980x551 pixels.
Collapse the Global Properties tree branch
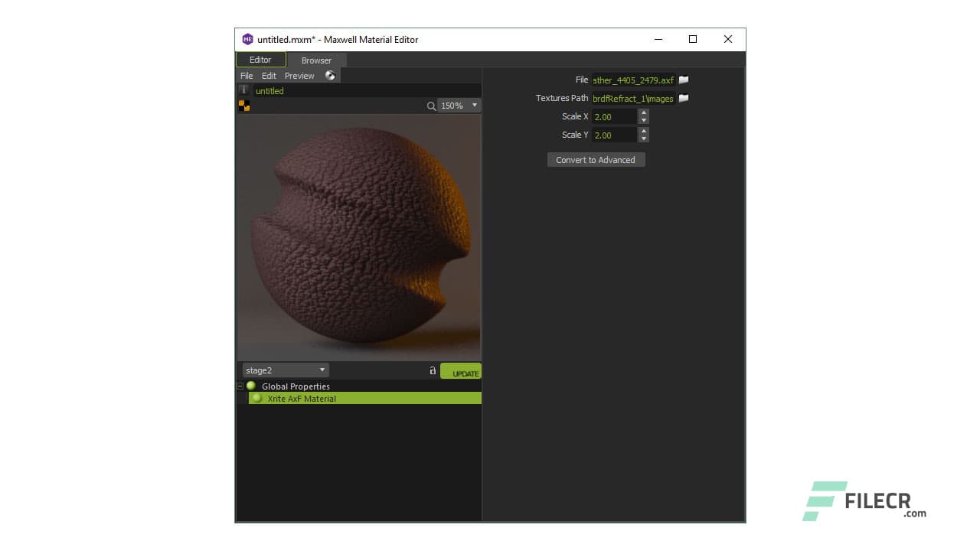pyautogui.click(x=240, y=386)
